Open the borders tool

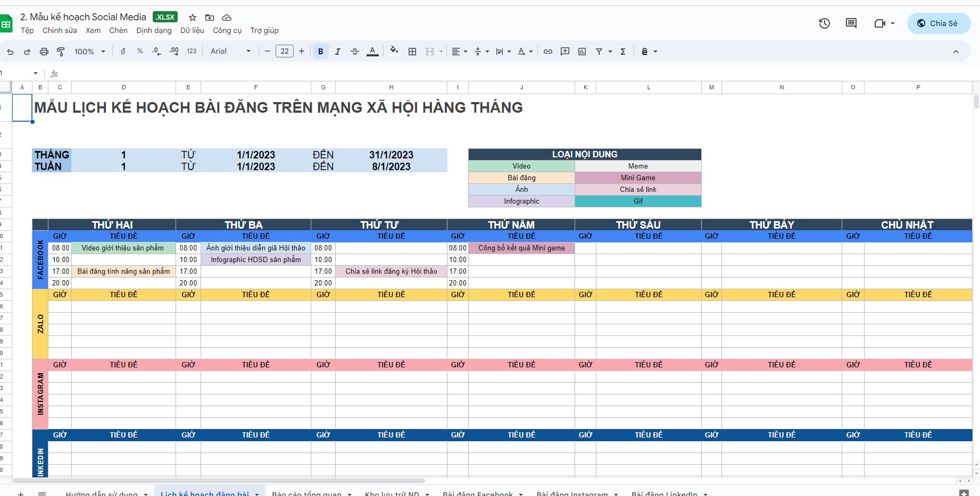pos(412,51)
